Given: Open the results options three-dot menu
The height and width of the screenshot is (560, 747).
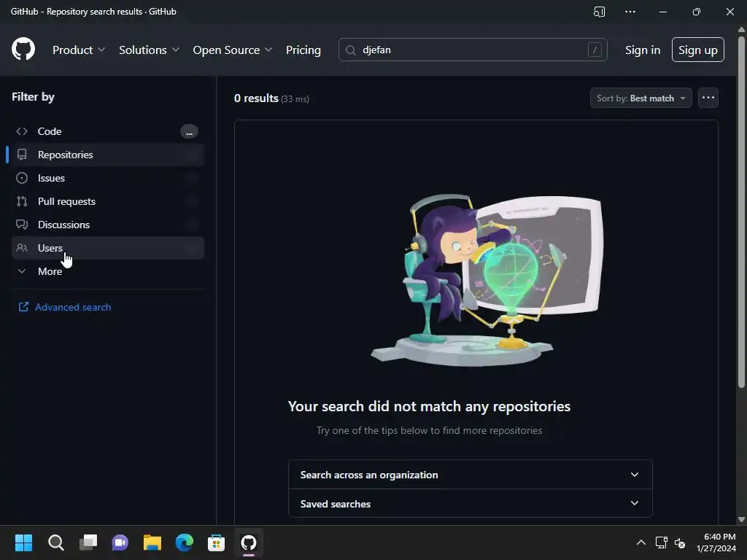Looking at the screenshot, I should click(708, 98).
